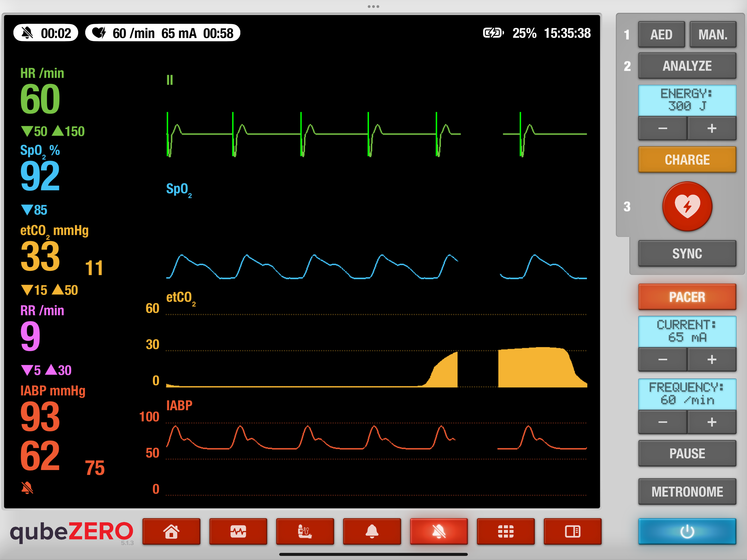Tap the small value 11 beside etCO2
The height and width of the screenshot is (560, 747).
click(x=94, y=268)
